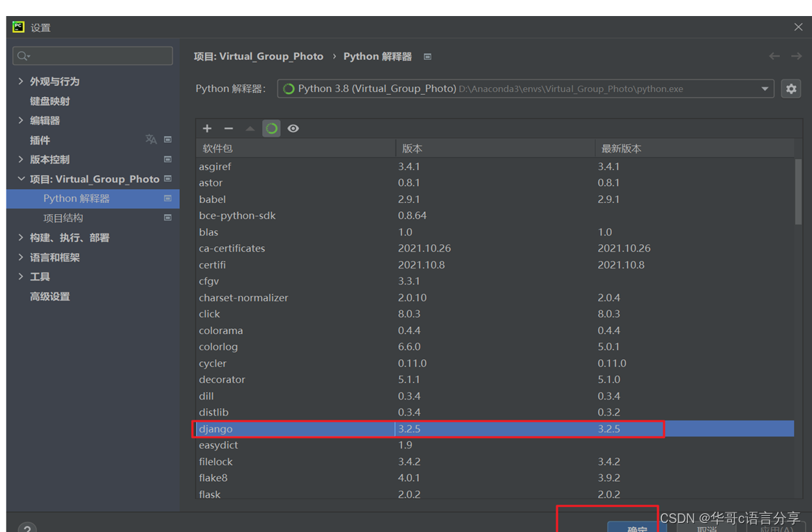This screenshot has height=532, width=812.
Task: Open 高级设置 settings page
Action: pos(49,296)
